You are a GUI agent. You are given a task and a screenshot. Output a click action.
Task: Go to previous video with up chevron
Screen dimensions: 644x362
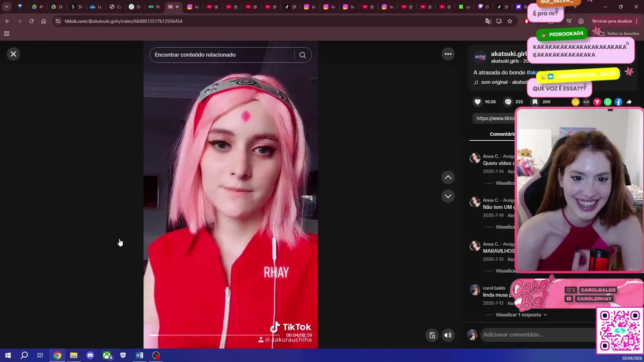[448, 177]
